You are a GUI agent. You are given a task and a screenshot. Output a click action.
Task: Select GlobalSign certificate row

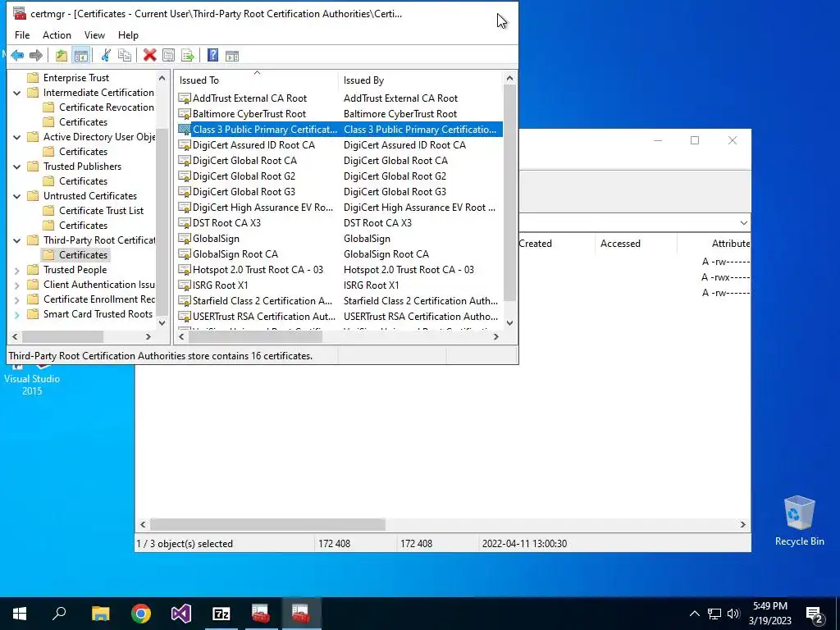pyautogui.click(x=340, y=239)
